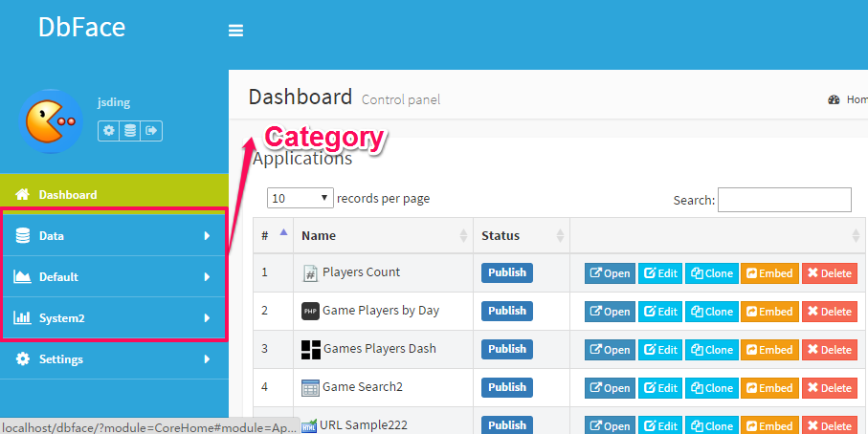Toggle Publish status for URL Sample222
Image resolution: width=868 pixels, height=434 pixels.
[x=507, y=425]
